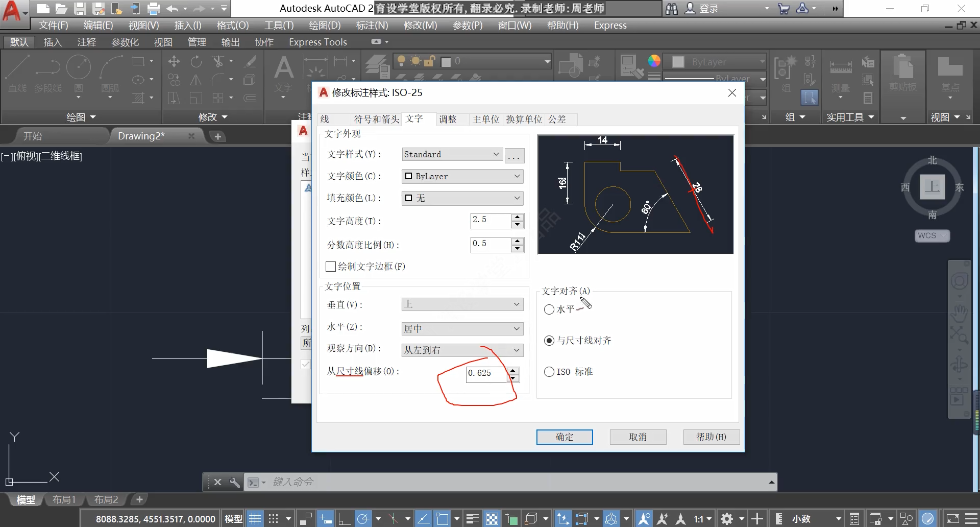The height and width of the screenshot is (527, 980).
Task: Click the text style browse button
Action: tap(514, 155)
